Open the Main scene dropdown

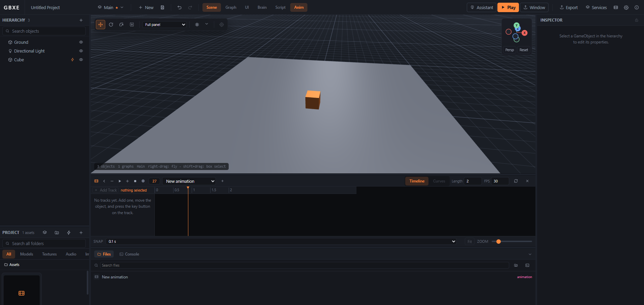tap(111, 7)
